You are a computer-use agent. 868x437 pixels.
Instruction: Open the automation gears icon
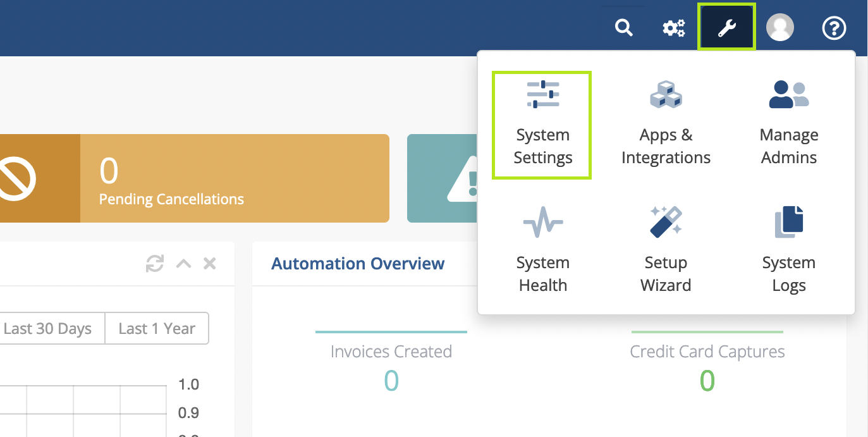click(x=674, y=28)
